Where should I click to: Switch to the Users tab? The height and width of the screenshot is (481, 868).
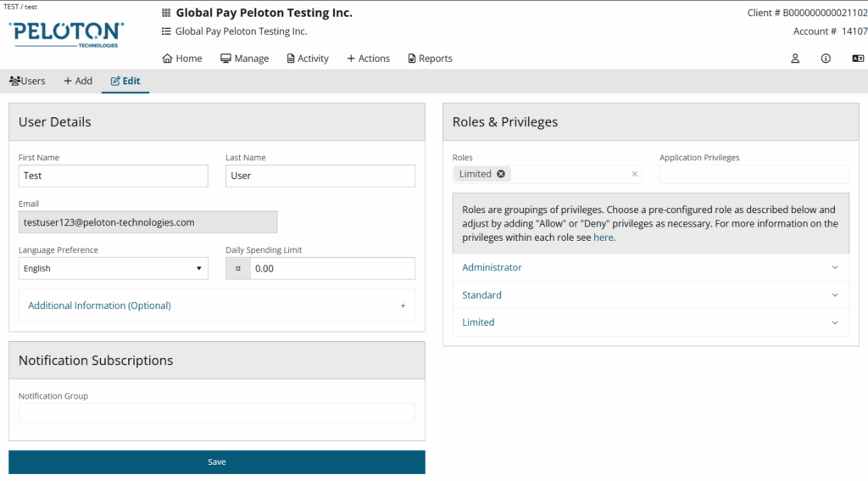pyautogui.click(x=27, y=81)
